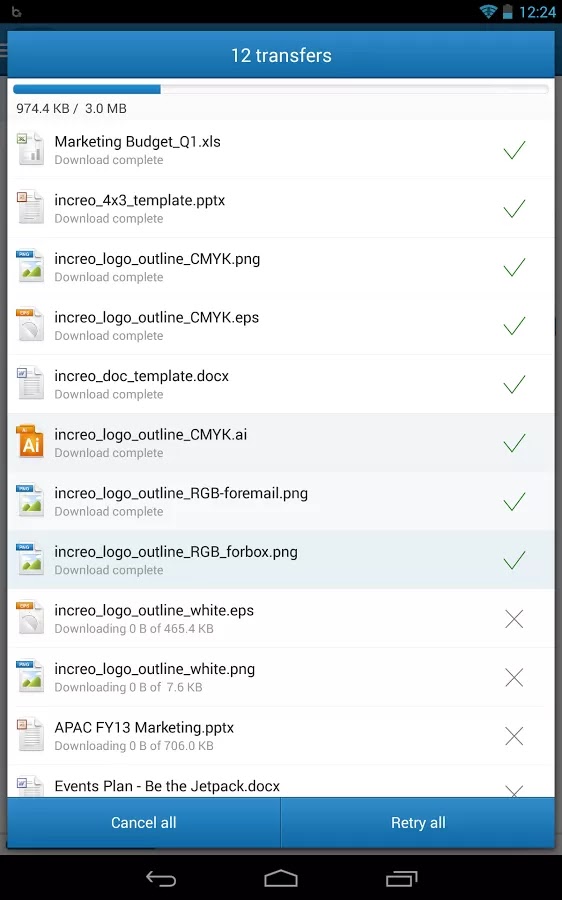The width and height of the screenshot is (562, 900).
Task: Click the PowerPoint icon for APAC FY13 Marketing.pptx
Action: point(30,734)
